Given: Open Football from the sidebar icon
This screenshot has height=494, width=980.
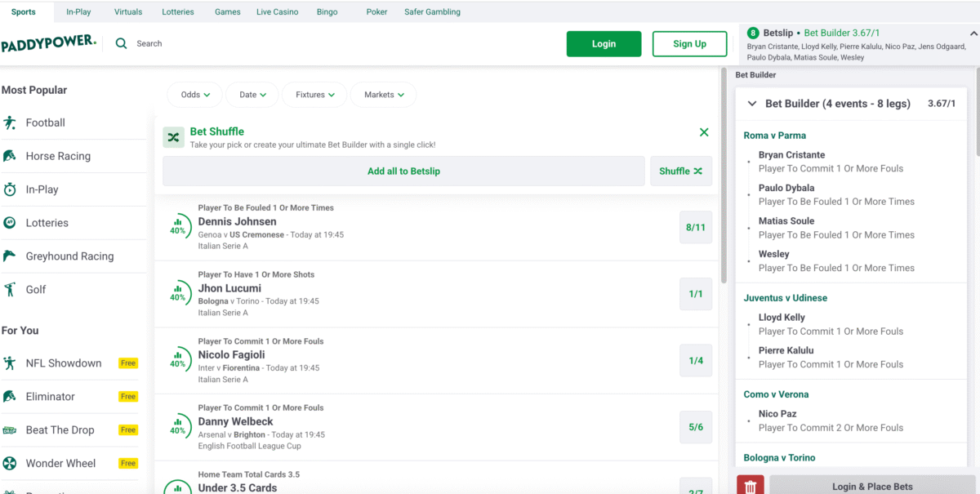Looking at the screenshot, I should (x=10, y=123).
